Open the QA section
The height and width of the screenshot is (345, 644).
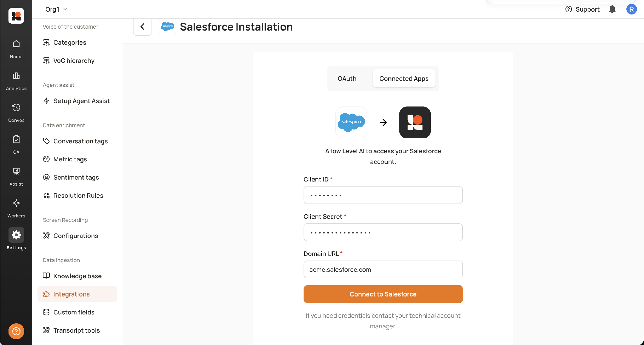click(x=16, y=145)
